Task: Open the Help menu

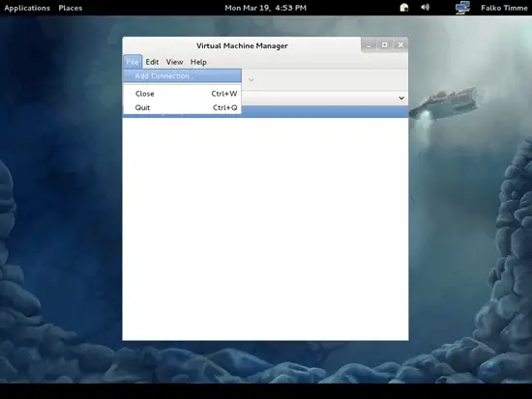Action: [x=198, y=62]
